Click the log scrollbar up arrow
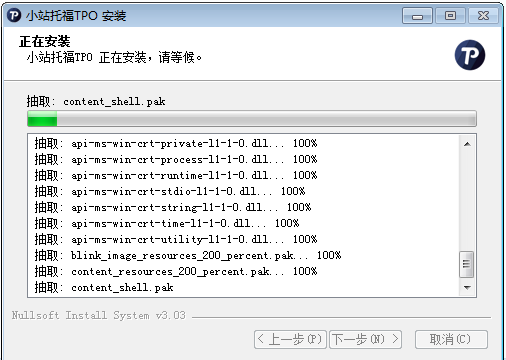506x360 pixels. pyautogui.click(x=467, y=144)
